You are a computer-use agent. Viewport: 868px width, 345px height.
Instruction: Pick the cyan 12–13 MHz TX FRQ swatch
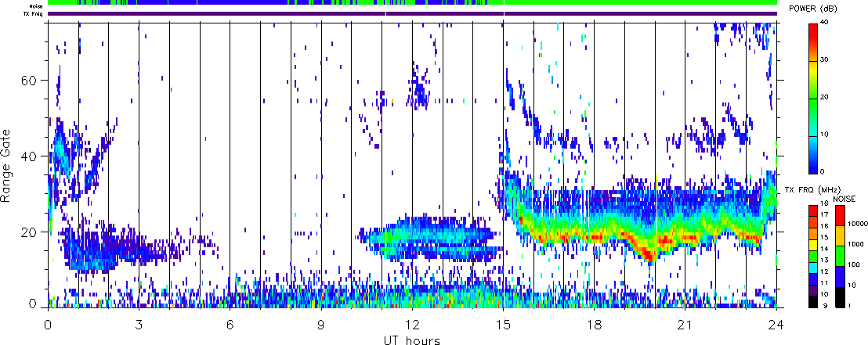tap(813, 267)
